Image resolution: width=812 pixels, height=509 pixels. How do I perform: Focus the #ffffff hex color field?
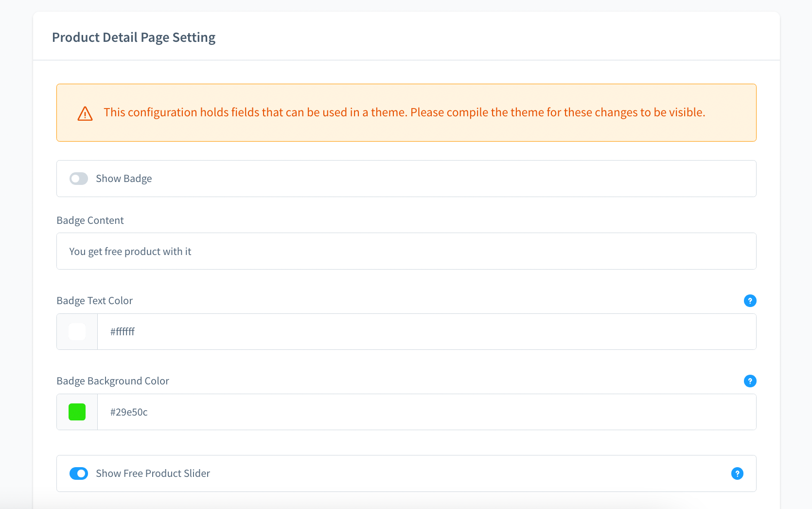coord(426,332)
